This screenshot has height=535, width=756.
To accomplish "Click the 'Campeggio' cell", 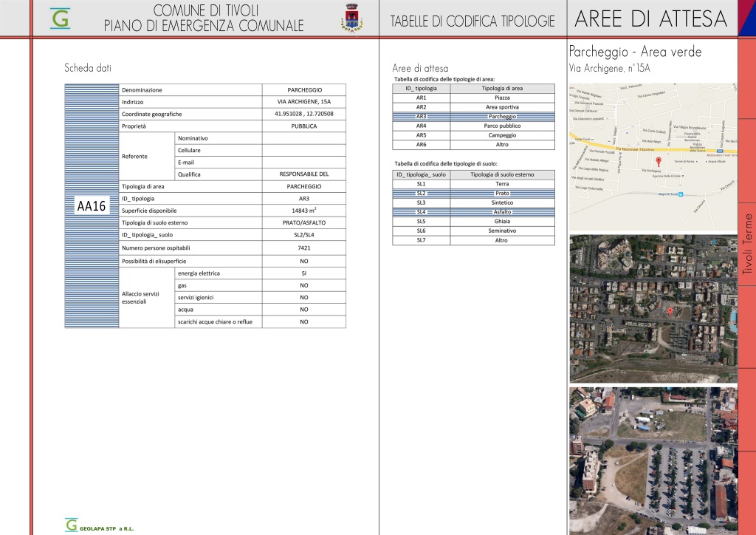I will (502, 135).
